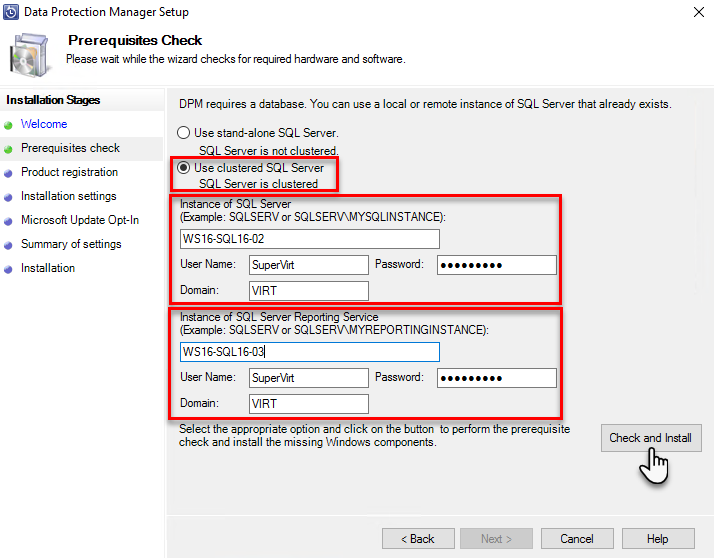Click the blue bullet beside Installation
The image size is (714, 558).
pyautogui.click(x=8, y=270)
